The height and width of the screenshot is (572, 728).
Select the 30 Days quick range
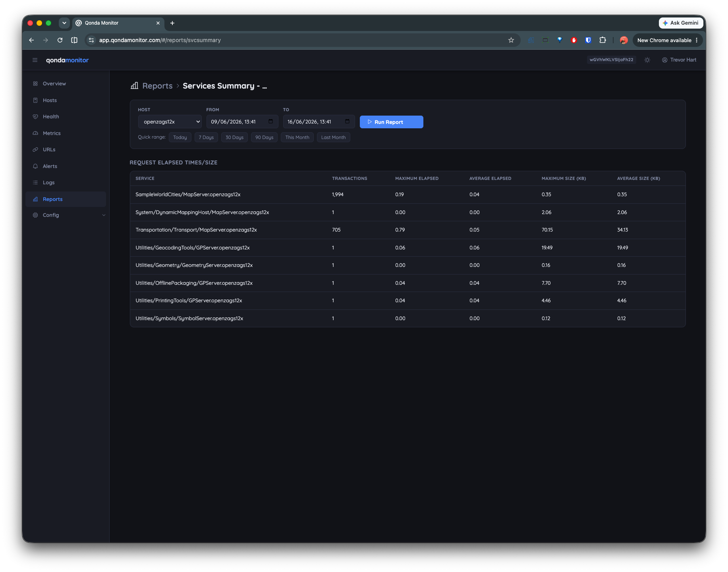pyautogui.click(x=235, y=137)
